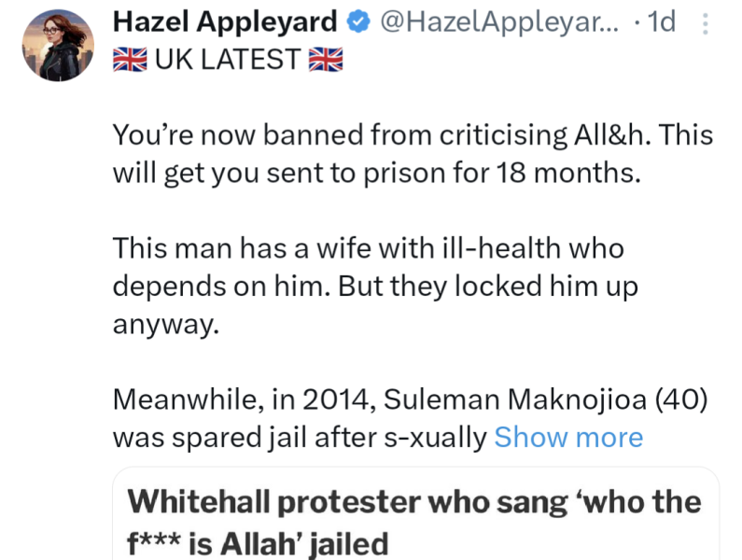Open the tweet via the '1d' timestamp
The height and width of the screenshot is (560, 742).
pos(661,22)
